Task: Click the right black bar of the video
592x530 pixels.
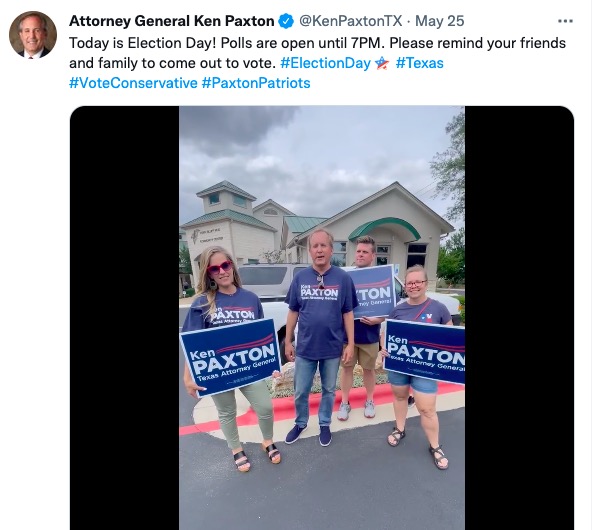Action: 519,318
